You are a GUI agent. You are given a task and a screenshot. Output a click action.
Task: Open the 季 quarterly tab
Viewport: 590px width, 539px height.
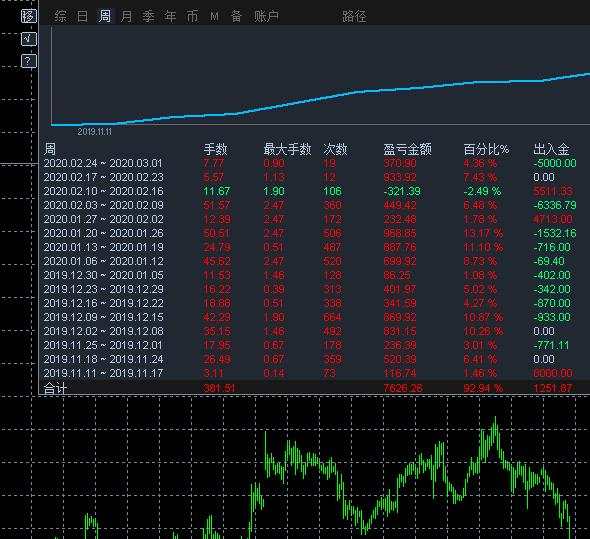[x=148, y=16]
